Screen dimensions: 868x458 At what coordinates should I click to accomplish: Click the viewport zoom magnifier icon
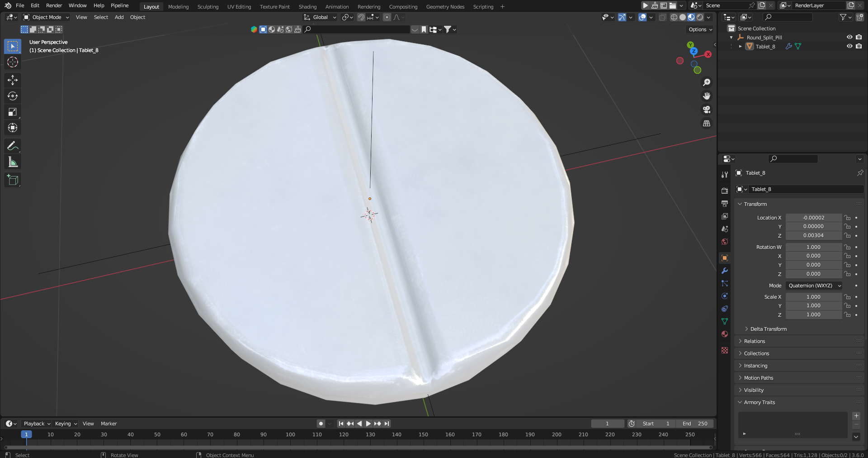(706, 82)
